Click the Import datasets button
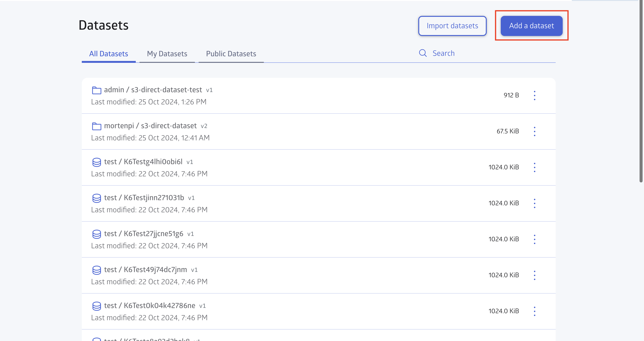Viewport: 644px width, 341px height. pyautogui.click(x=452, y=26)
